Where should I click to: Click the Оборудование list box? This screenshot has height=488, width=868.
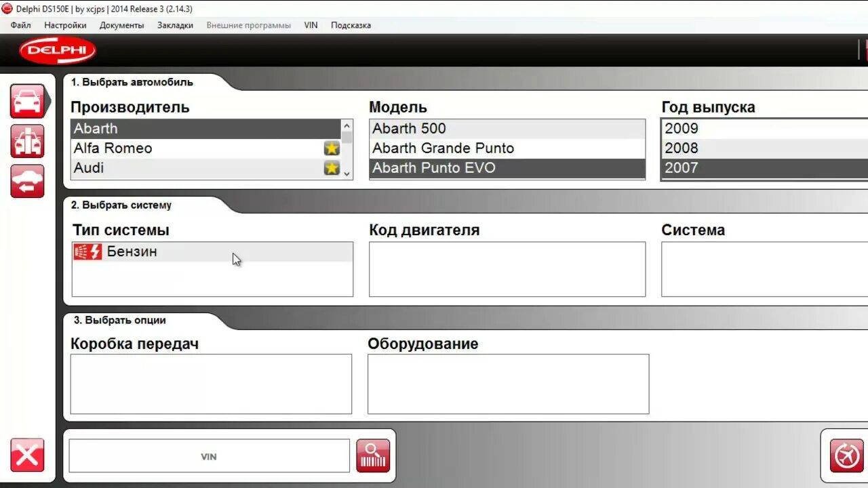point(508,384)
